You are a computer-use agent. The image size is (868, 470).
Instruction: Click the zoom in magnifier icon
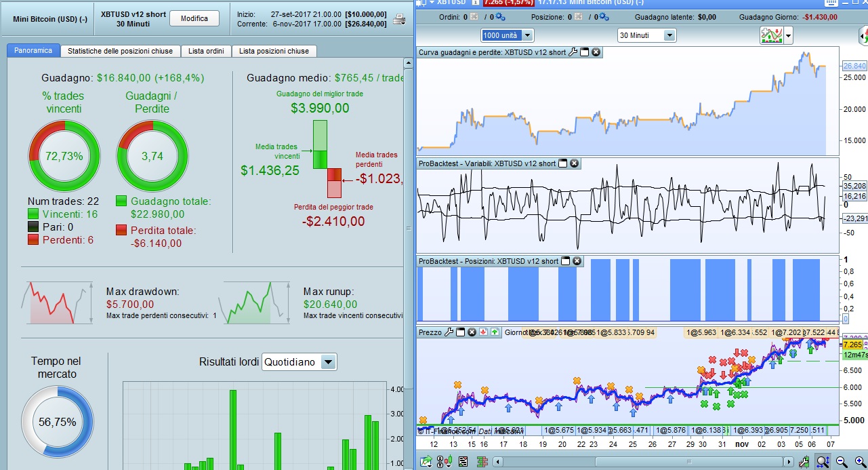[860, 462]
